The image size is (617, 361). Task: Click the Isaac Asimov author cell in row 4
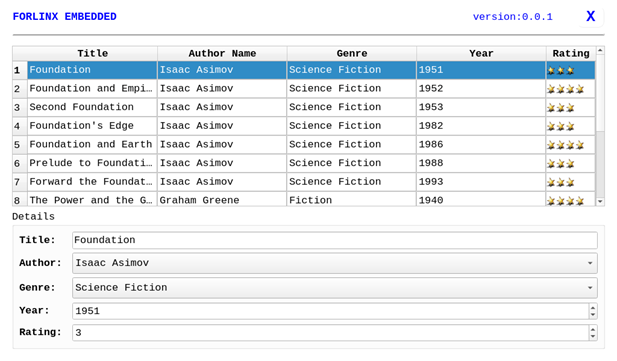click(x=222, y=126)
